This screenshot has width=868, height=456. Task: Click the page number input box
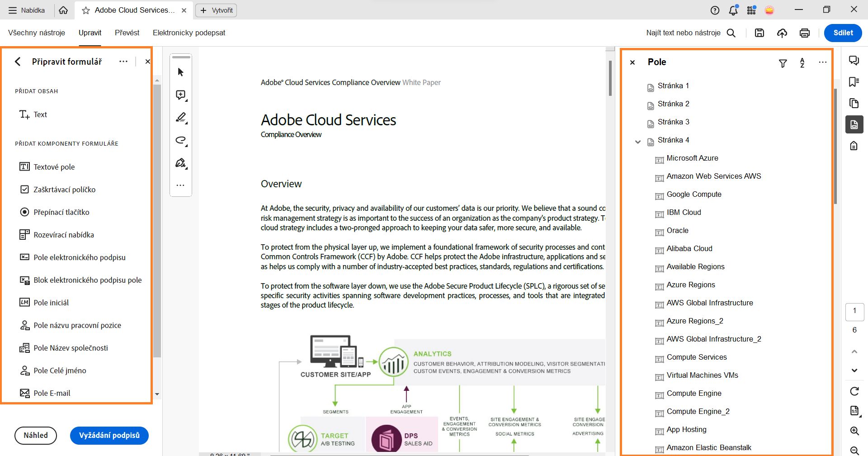pos(854,311)
